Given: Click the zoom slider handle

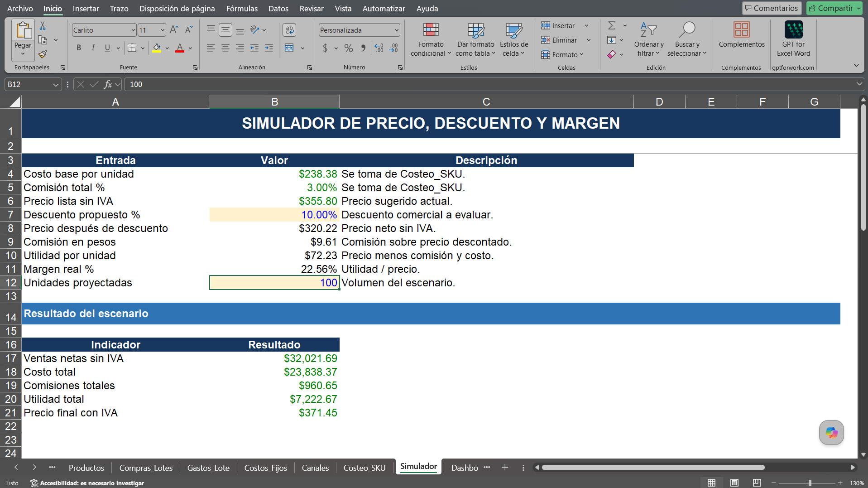Looking at the screenshot, I should click(x=810, y=483).
